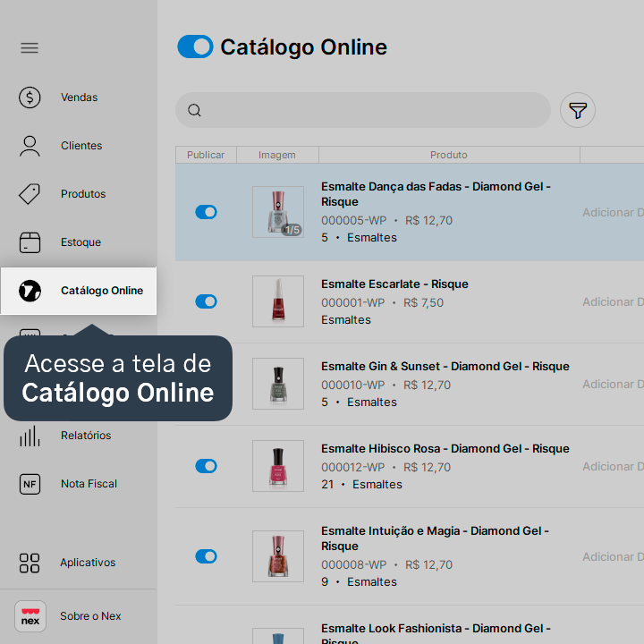Select Esmalte Look Fashionista product name
The width and height of the screenshot is (644, 644).
pyautogui.click(x=436, y=633)
